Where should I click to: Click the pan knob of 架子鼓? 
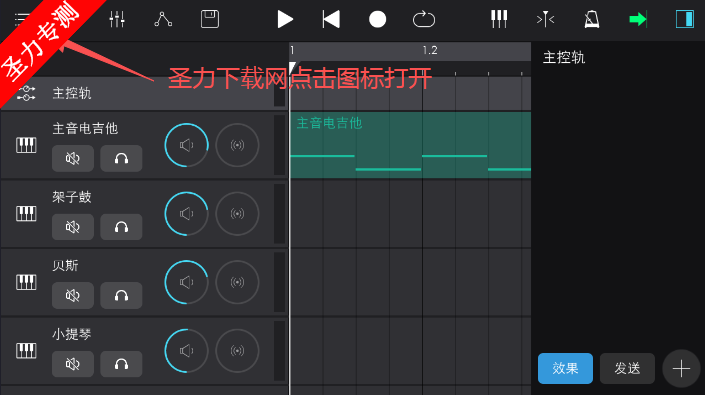(237, 214)
